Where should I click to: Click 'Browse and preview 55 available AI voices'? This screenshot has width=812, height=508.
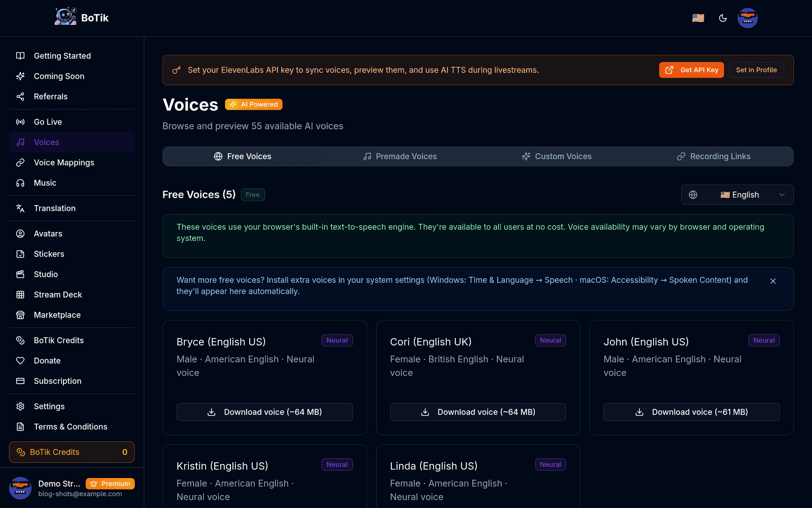tap(253, 126)
